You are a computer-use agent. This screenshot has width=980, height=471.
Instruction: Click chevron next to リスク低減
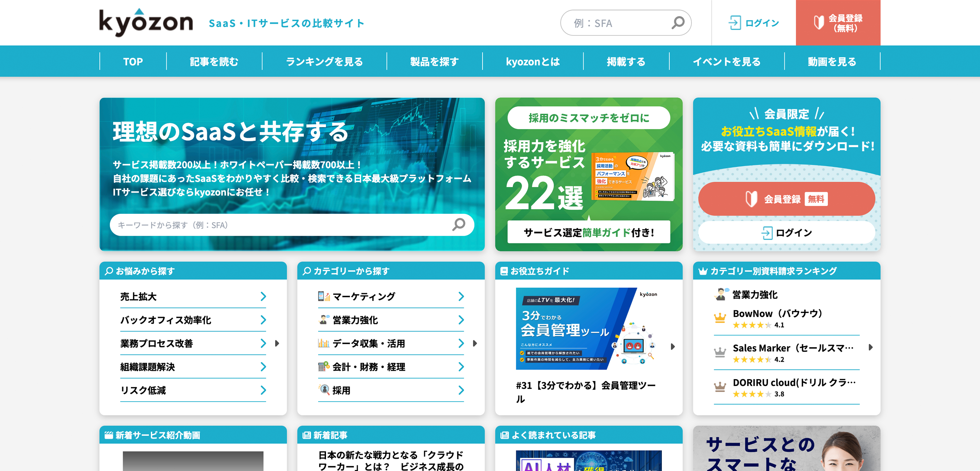(x=263, y=390)
